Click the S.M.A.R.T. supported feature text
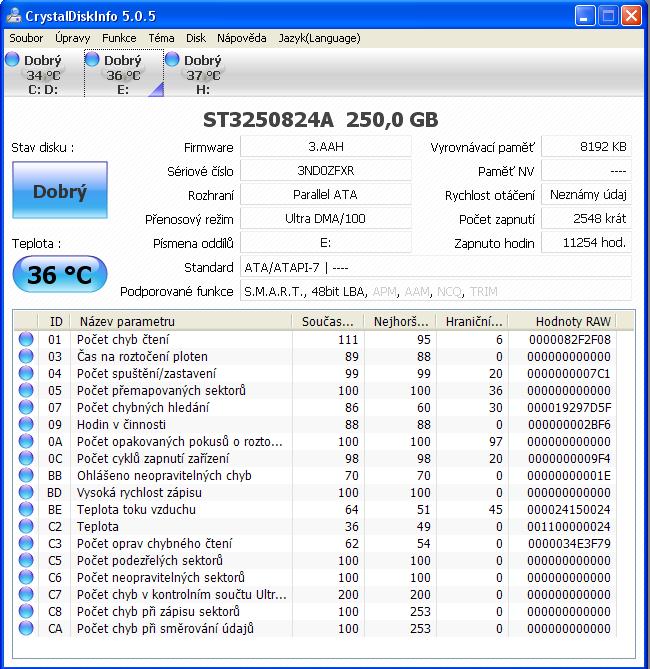The image size is (650, 669). pyautogui.click(x=274, y=291)
